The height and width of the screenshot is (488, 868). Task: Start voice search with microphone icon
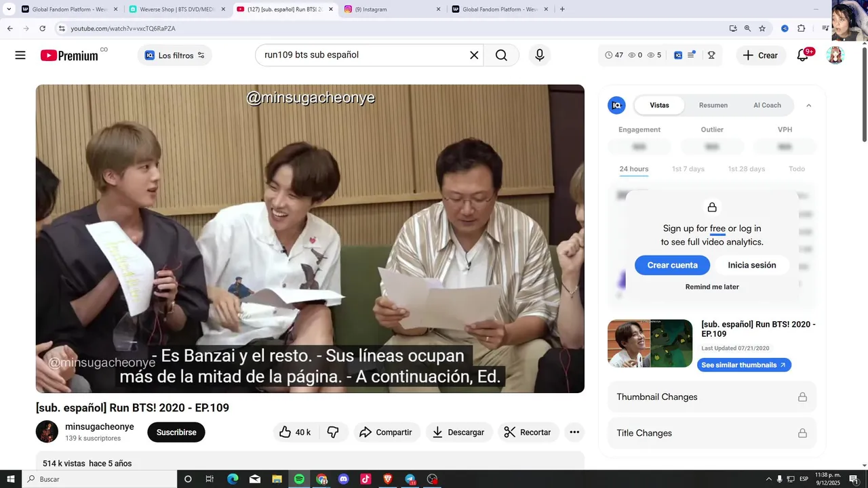(540, 56)
